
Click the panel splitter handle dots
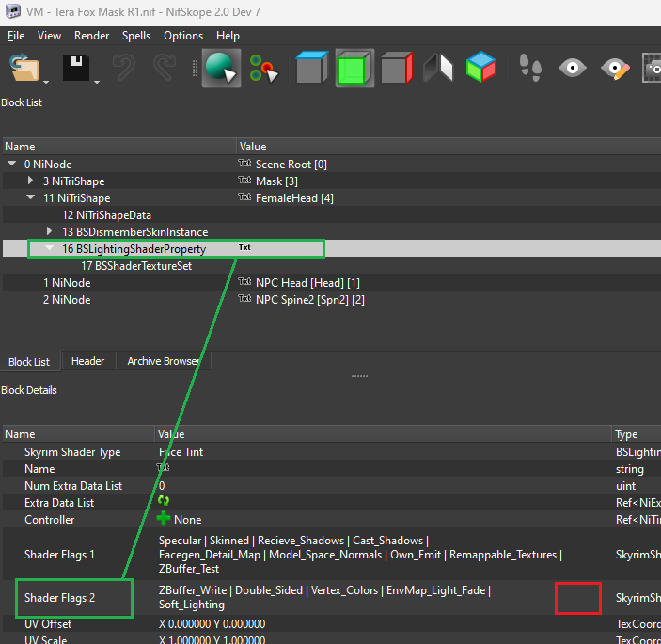coord(359,376)
